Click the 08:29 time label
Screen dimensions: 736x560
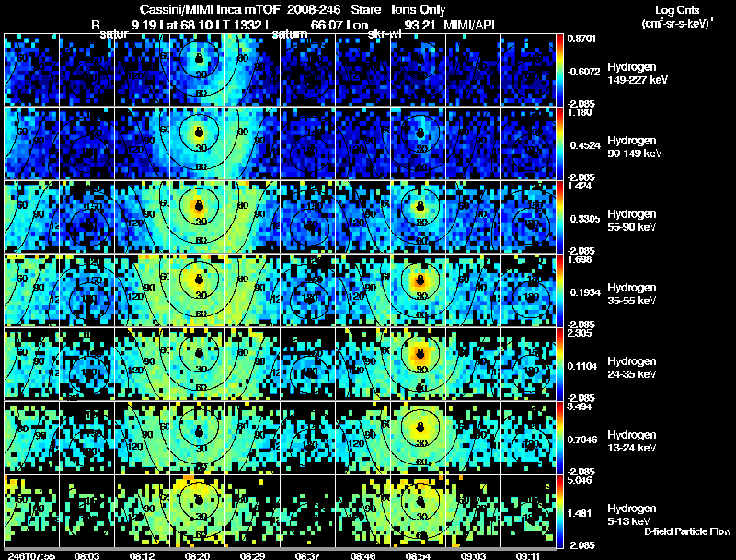tap(252, 555)
